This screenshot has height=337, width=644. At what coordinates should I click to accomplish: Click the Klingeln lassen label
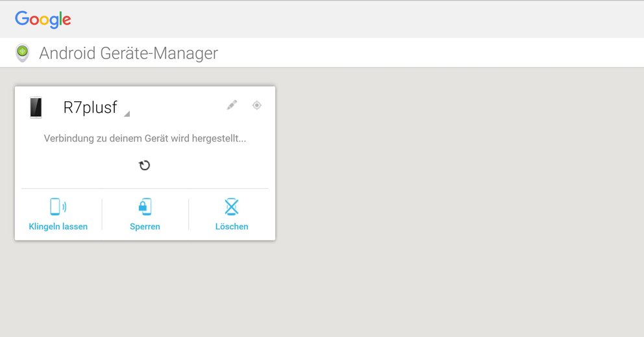pyautogui.click(x=58, y=227)
